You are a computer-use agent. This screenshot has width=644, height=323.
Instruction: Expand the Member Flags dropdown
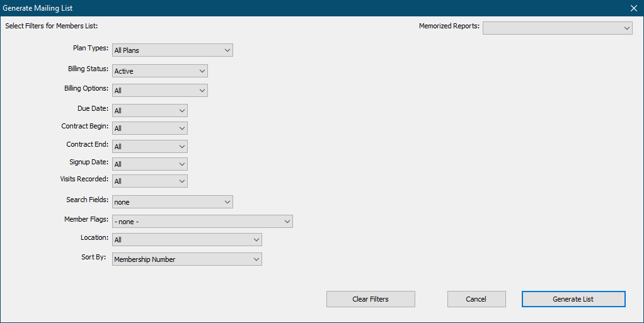202,222
